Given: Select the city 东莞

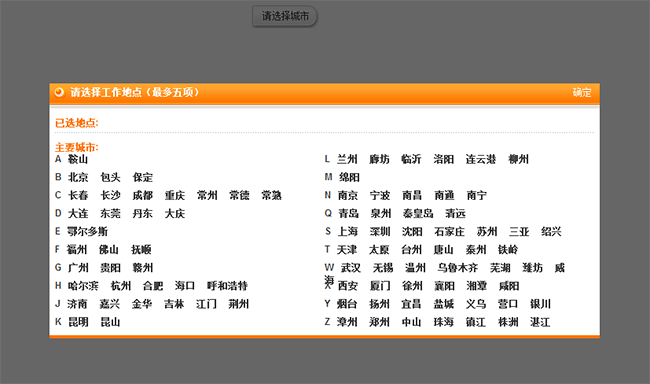Looking at the screenshot, I should coord(110,214).
